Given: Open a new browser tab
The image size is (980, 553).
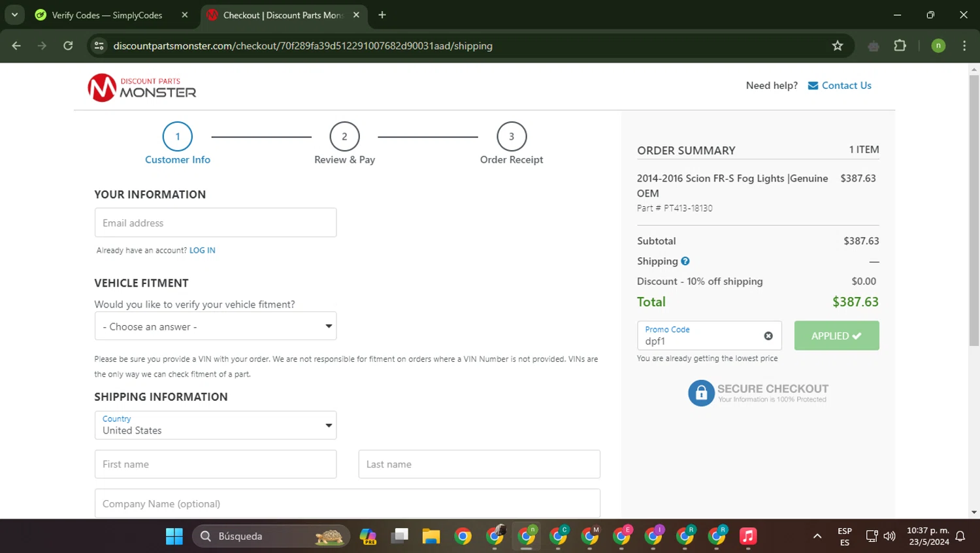Looking at the screenshot, I should pyautogui.click(x=382, y=15).
